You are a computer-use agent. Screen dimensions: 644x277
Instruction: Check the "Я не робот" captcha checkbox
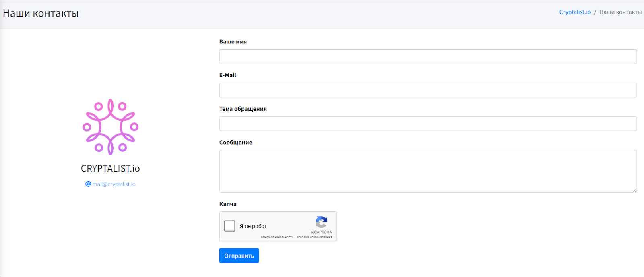230,226
